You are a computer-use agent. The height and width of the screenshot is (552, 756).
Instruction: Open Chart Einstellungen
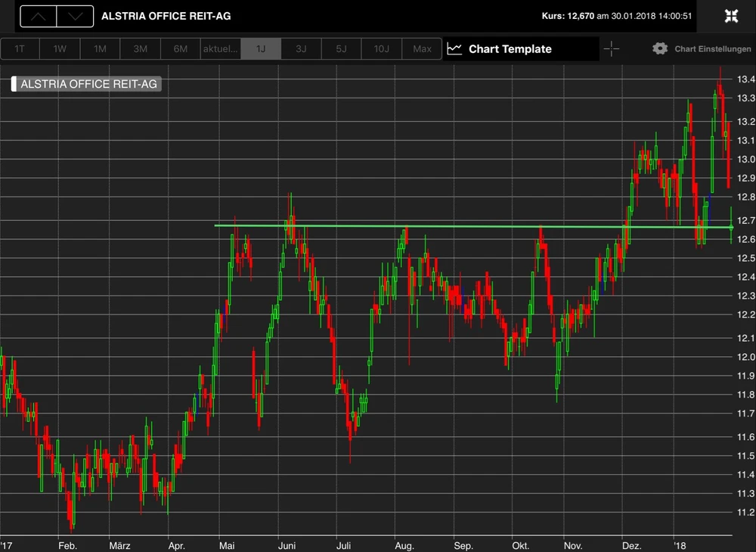pyautogui.click(x=713, y=49)
